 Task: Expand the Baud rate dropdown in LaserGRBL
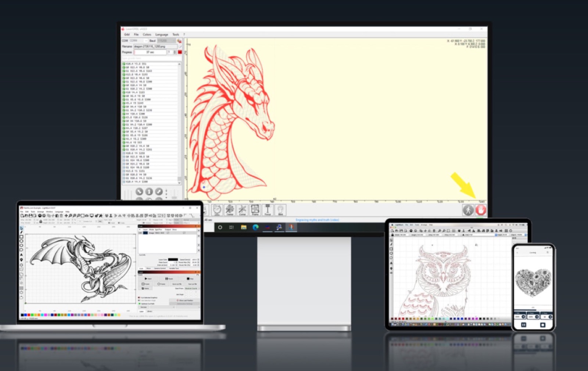point(166,40)
